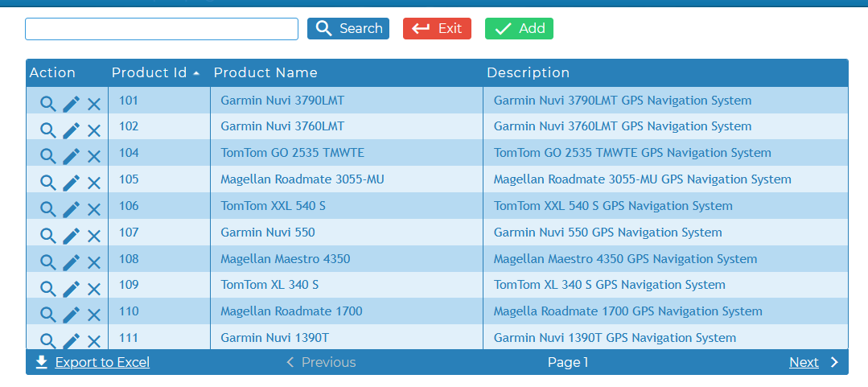Click the Product Name column header
Screen dimensions: 868x387
point(265,72)
